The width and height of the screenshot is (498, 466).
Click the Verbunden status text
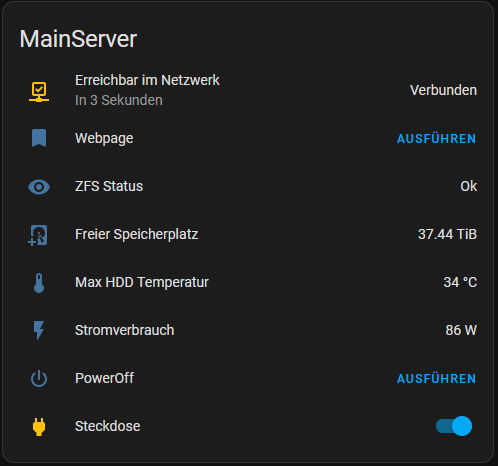443,90
